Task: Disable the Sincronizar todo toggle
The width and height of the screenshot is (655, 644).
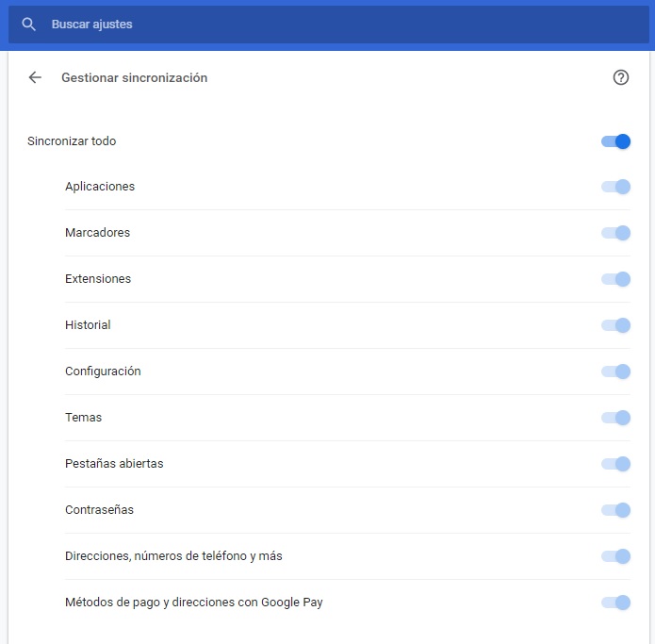Action: (615, 141)
